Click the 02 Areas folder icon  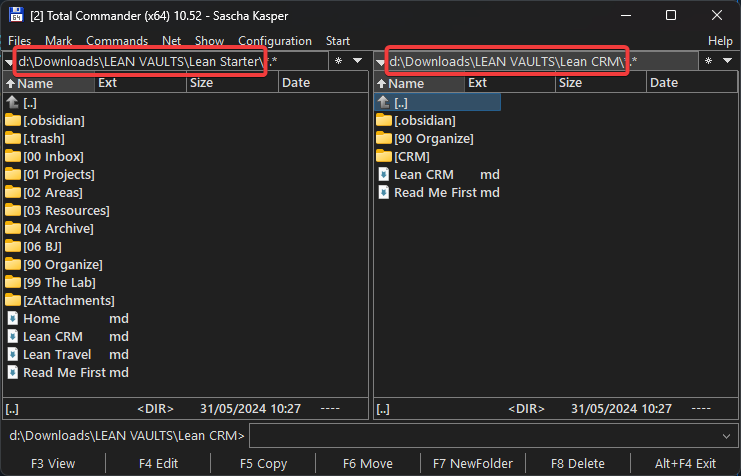point(13,192)
